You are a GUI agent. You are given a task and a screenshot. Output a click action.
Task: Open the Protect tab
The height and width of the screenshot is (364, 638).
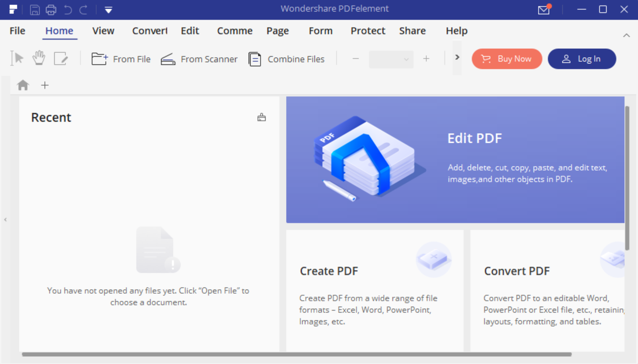(x=368, y=31)
